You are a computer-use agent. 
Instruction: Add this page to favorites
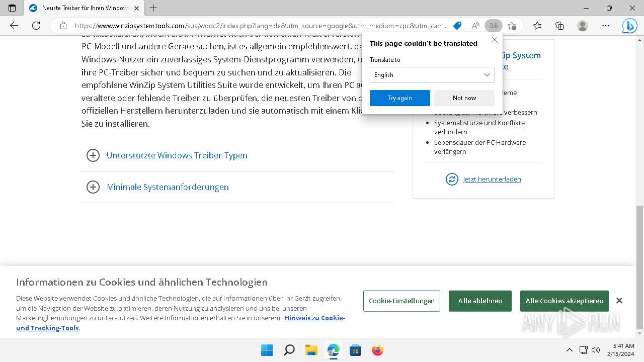[512, 26]
